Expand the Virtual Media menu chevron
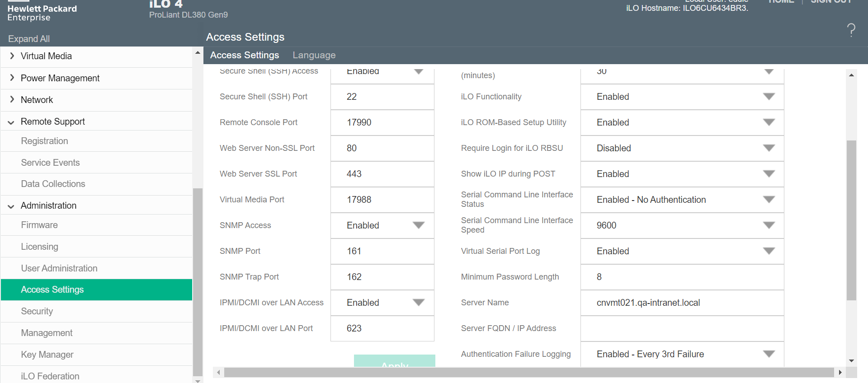The width and height of the screenshot is (868, 383). pyautogui.click(x=12, y=56)
